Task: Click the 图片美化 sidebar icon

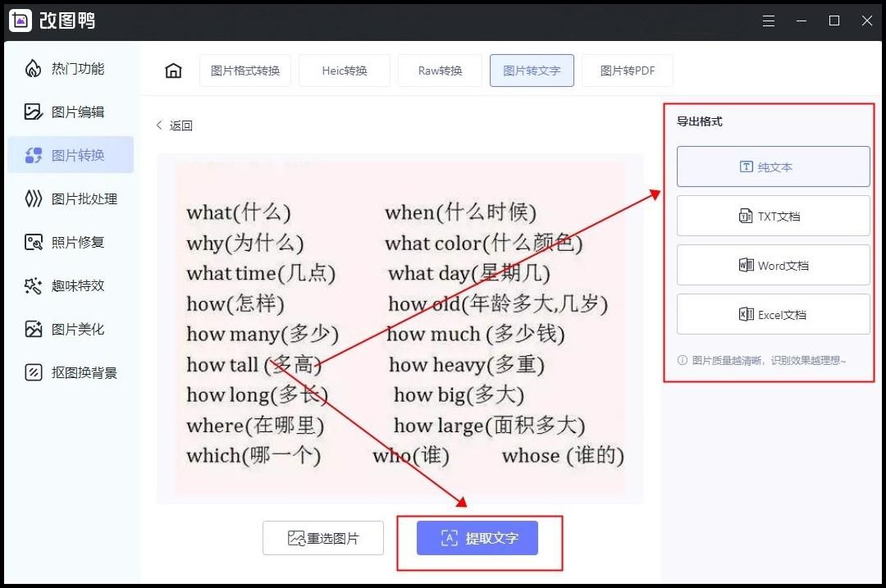Action: [34, 330]
